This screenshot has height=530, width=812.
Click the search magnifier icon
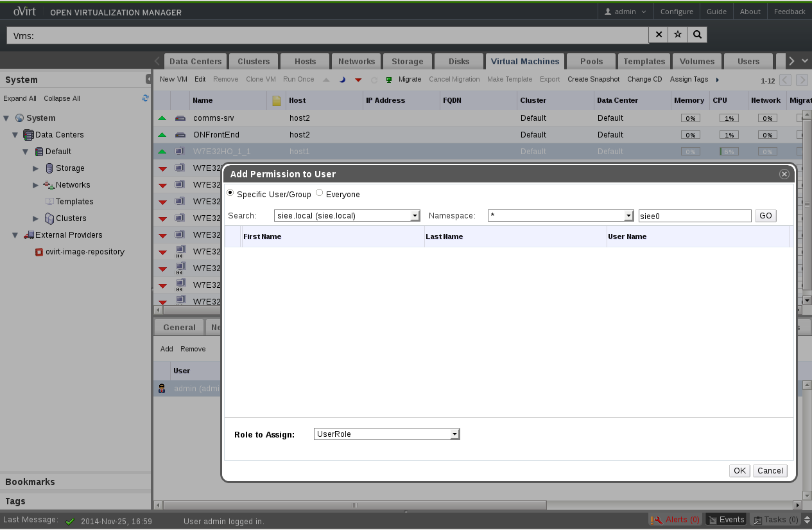click(x=697, y=35)
